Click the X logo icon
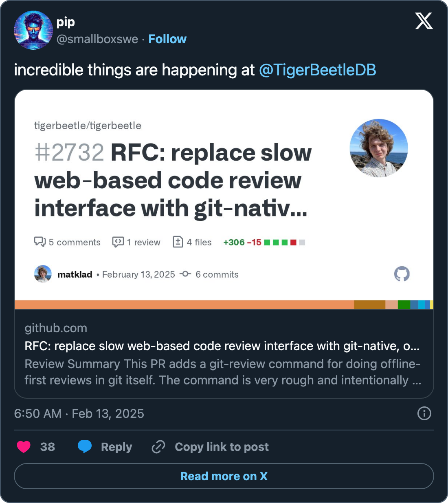Screen dimensions: 448x503 (x=424, y=21)
